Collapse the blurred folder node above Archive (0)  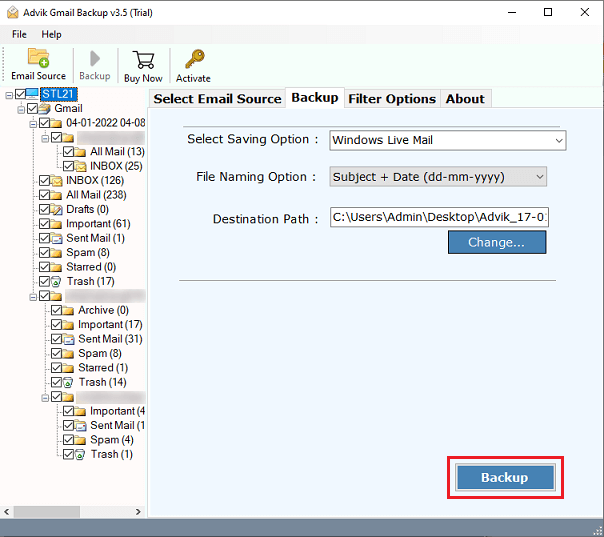point(33,297)
